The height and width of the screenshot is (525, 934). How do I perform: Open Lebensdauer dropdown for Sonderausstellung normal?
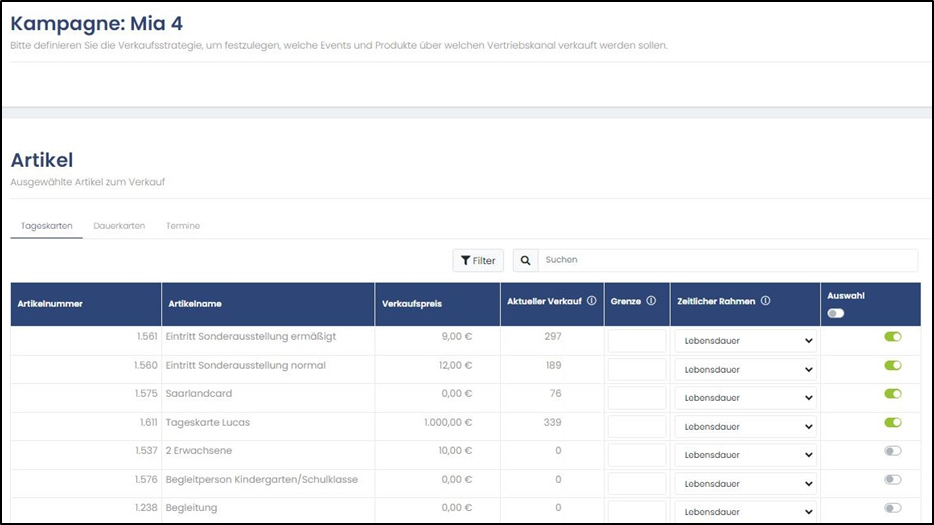click(x=745, y=369)
